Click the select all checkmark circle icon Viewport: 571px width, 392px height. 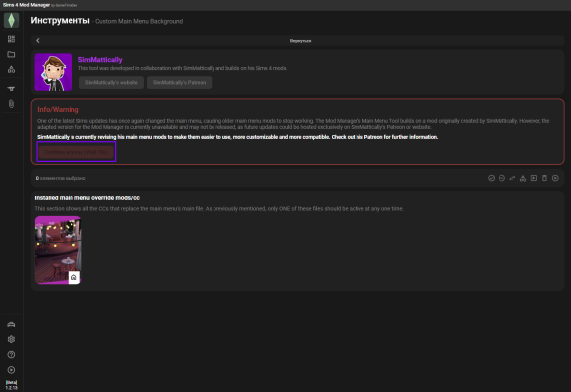point(491,178)
